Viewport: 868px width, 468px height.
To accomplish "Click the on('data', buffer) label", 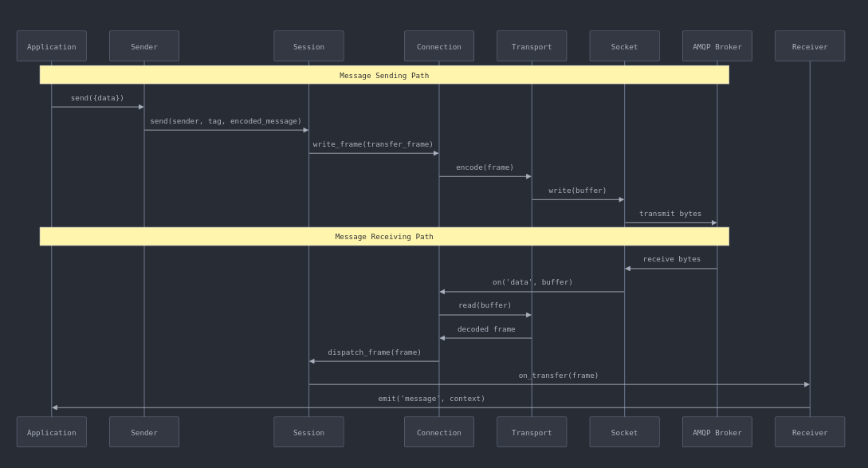I will click(x=532, y=282).
